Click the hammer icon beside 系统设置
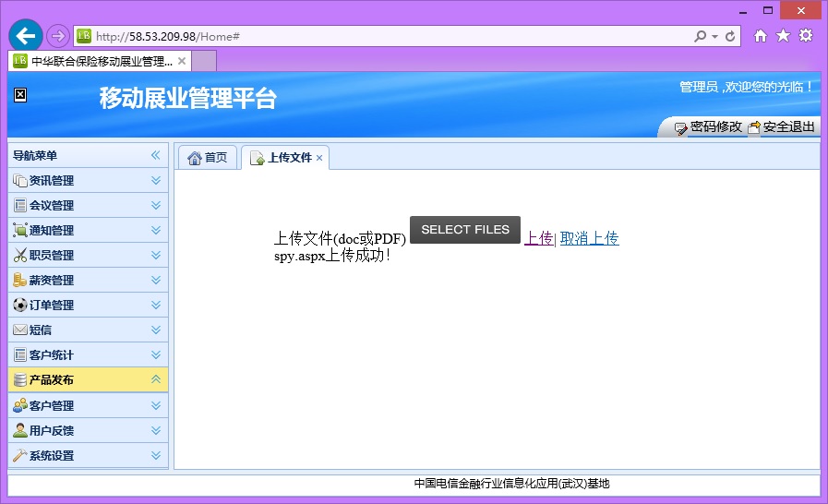This screenshot has height=504, width=828. pos(19,455)
